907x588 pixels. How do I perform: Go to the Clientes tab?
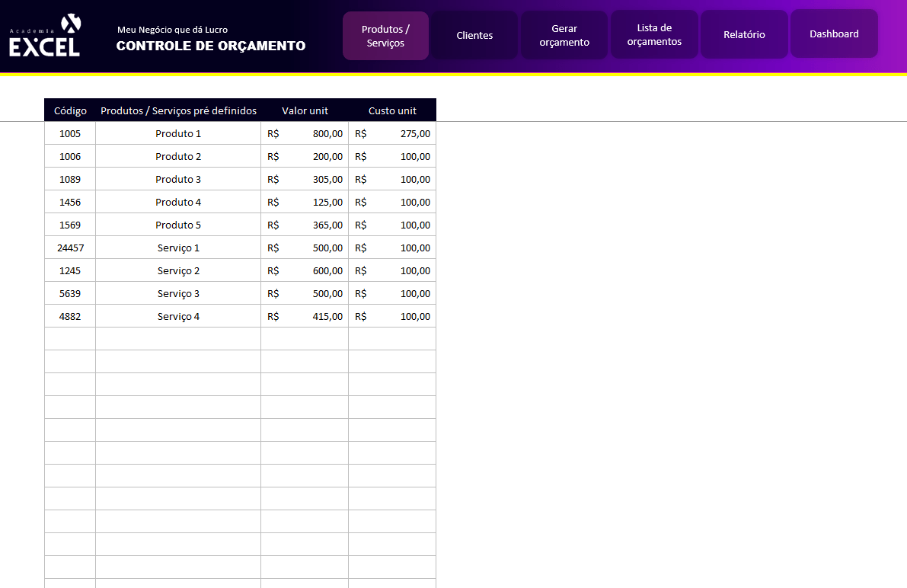pyautogui.click(x=474, y=35)
